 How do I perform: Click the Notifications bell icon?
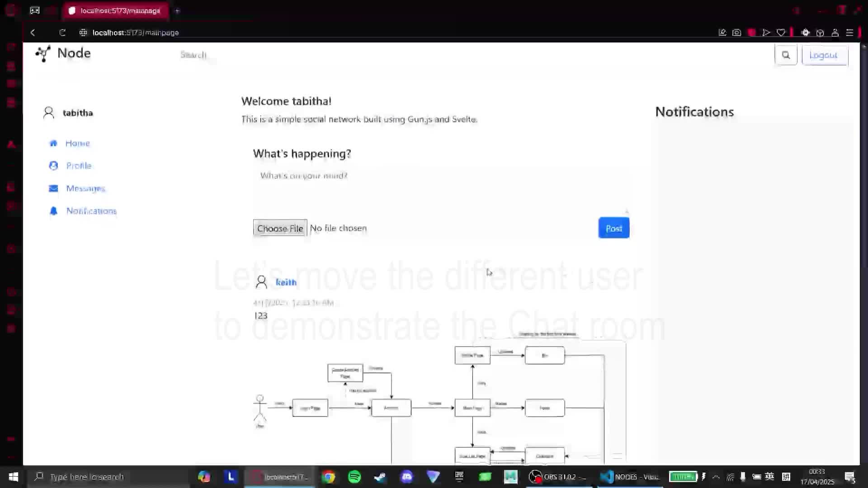click(x=53, y=211)
